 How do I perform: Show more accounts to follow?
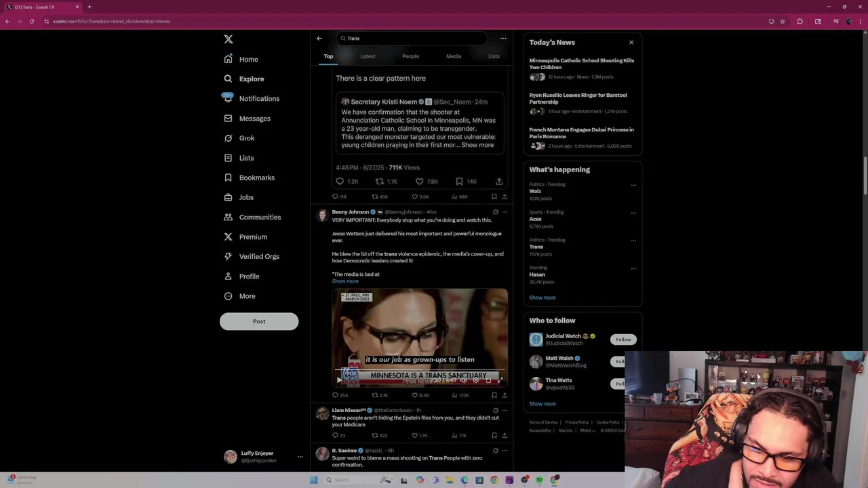pyautogui.click(x=542, y=404)
